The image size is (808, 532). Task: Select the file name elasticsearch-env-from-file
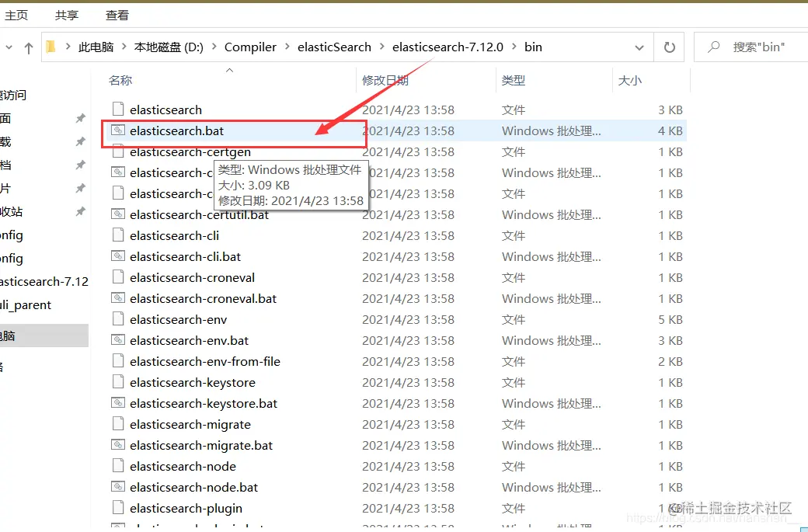pos(205,362)
